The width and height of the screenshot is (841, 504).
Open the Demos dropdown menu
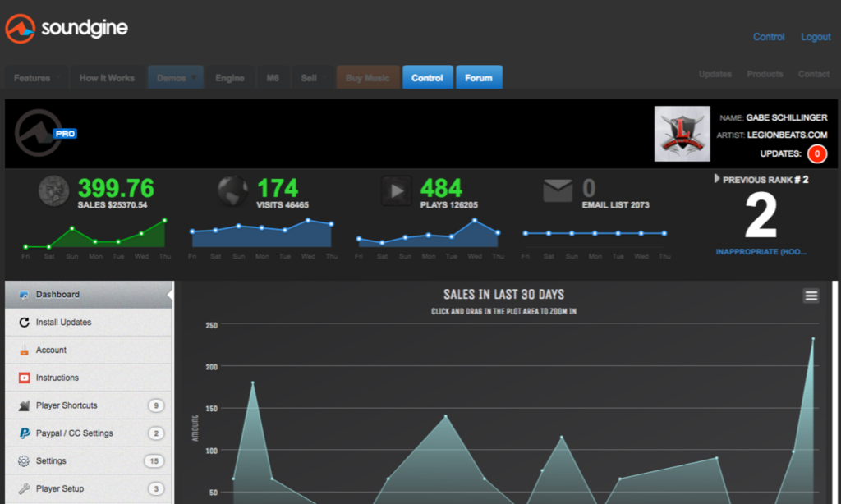176,78
